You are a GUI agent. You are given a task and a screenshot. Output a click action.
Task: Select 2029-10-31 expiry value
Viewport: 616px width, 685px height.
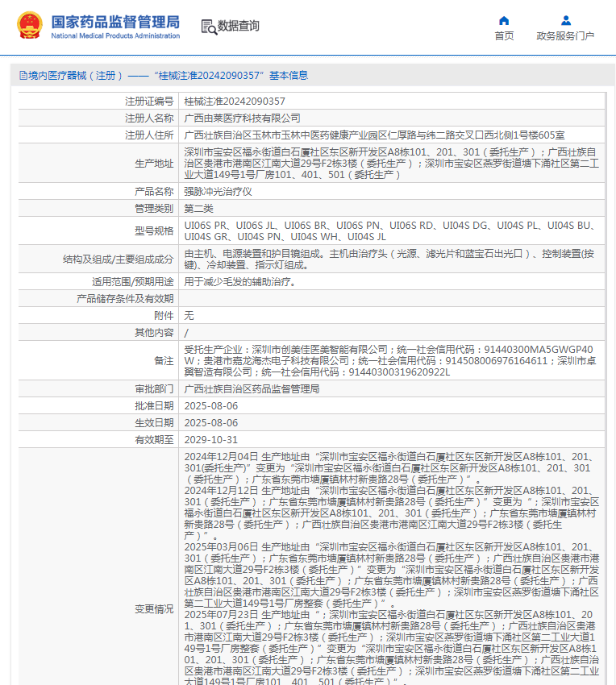(210, 440)
